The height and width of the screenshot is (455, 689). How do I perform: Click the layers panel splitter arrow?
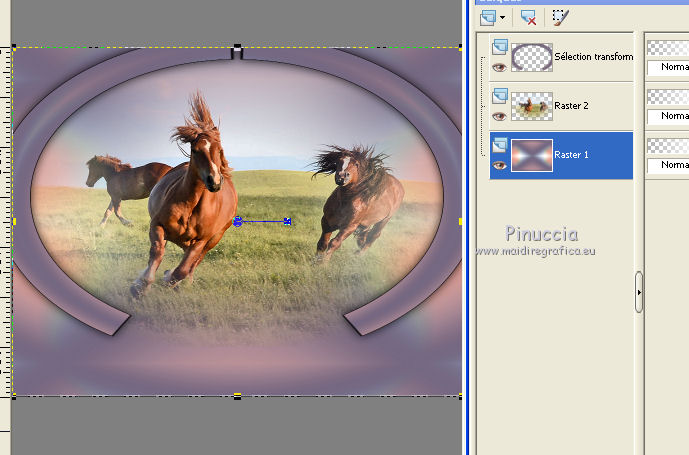(x=639, y=292)
